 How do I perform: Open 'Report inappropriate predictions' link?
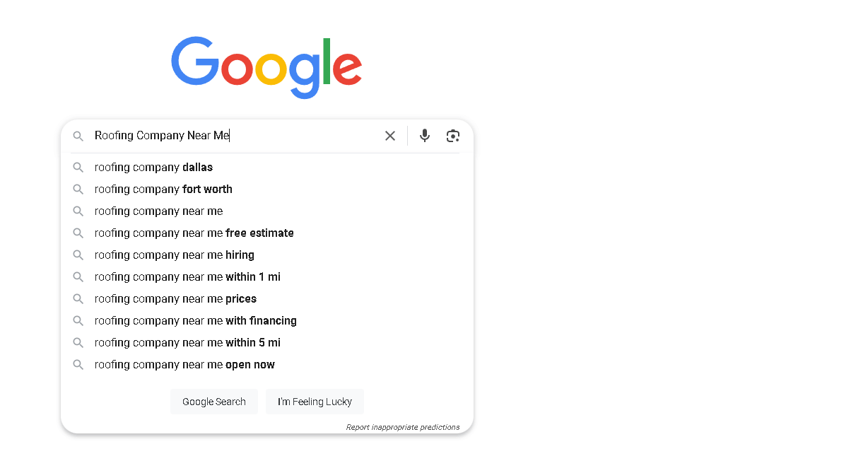(403, 427)
